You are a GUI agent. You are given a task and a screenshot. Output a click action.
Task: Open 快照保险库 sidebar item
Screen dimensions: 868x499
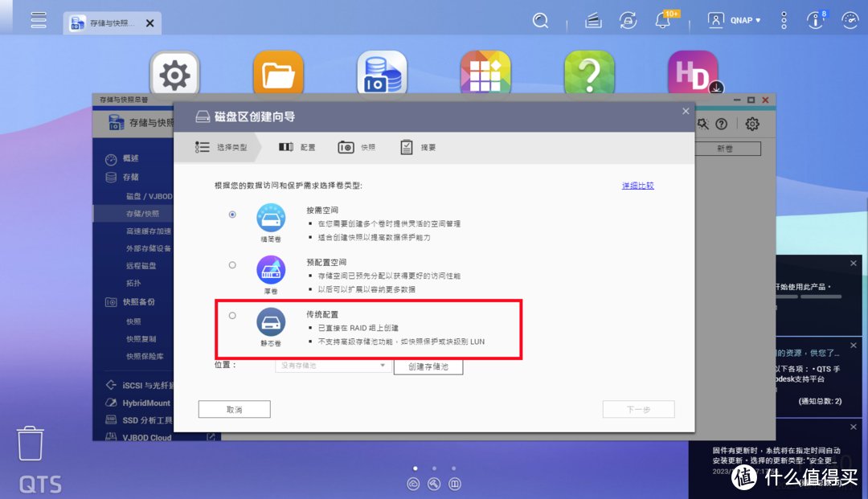[x=145, y=356]
